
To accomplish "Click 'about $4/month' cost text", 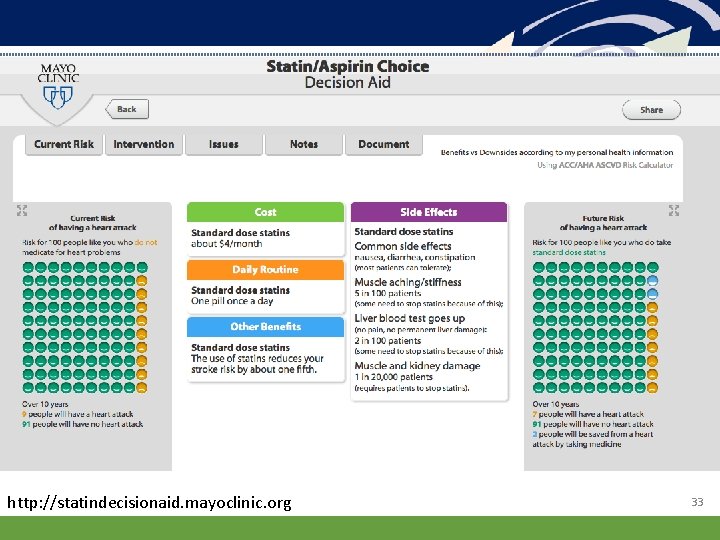I will [x=226, y=244].
